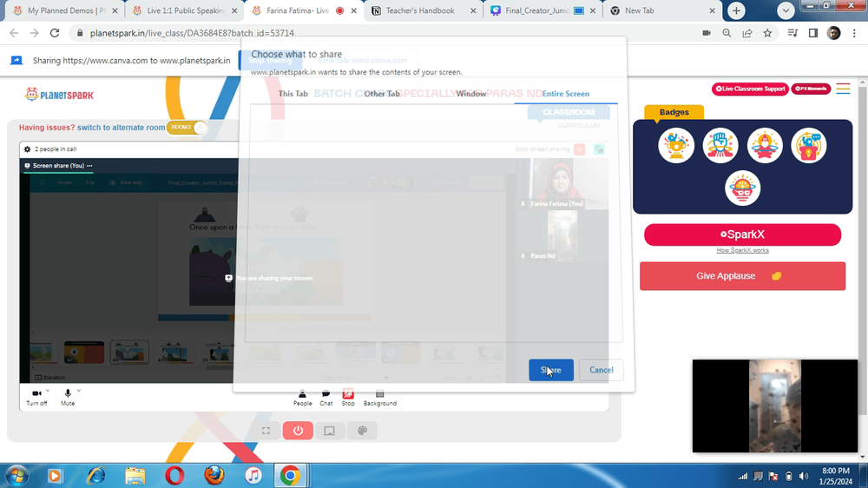Choose the Entire Screen tab
Image resolution: width=868 pixels, height=488 pixels.
tap(566, 94)
